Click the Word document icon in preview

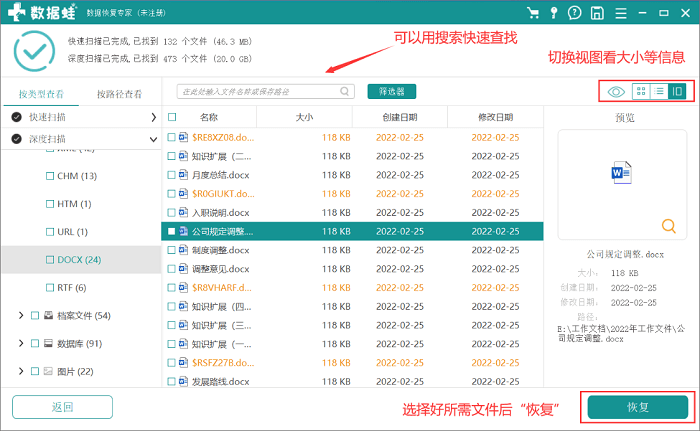pos(621,172)
